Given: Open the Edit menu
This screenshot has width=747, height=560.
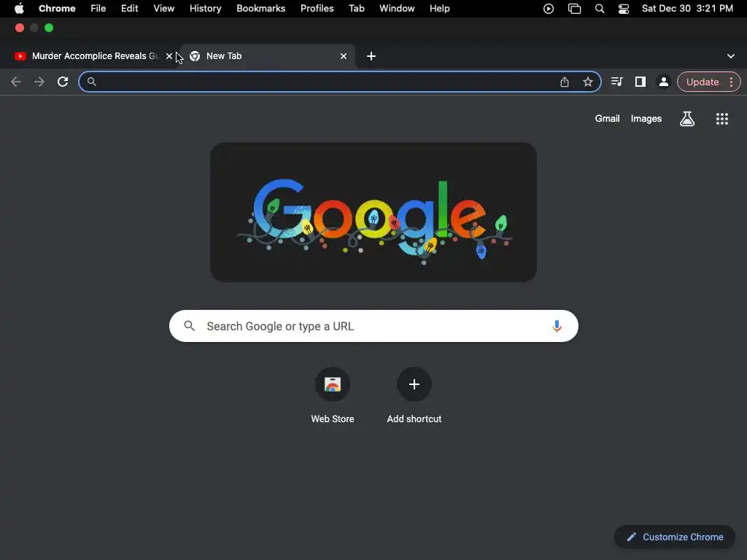Looking at the screenshot, I should 130,9.
